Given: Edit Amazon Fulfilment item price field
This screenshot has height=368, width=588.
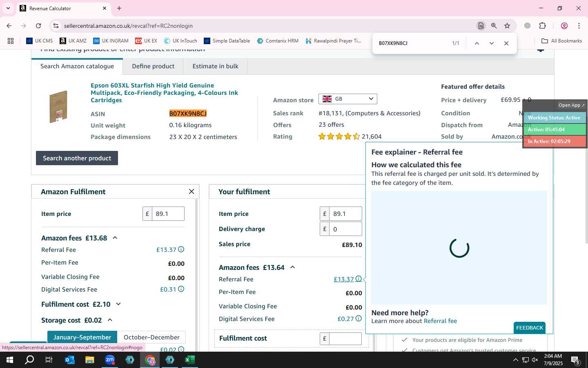Looking at the screenshot, I should (168, 214).
